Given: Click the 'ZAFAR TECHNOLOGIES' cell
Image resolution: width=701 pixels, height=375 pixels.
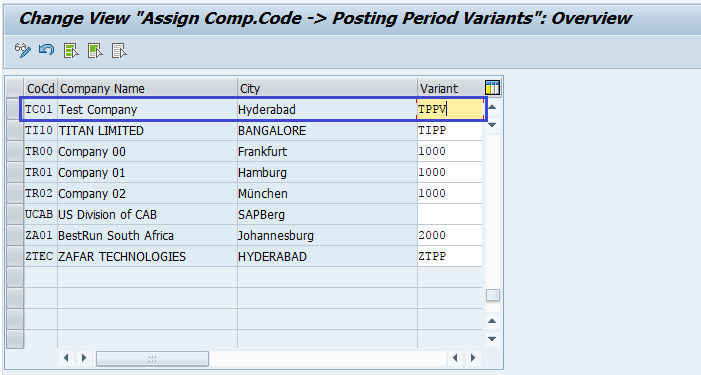Looking at the screenshot, I should pos(148,257).
